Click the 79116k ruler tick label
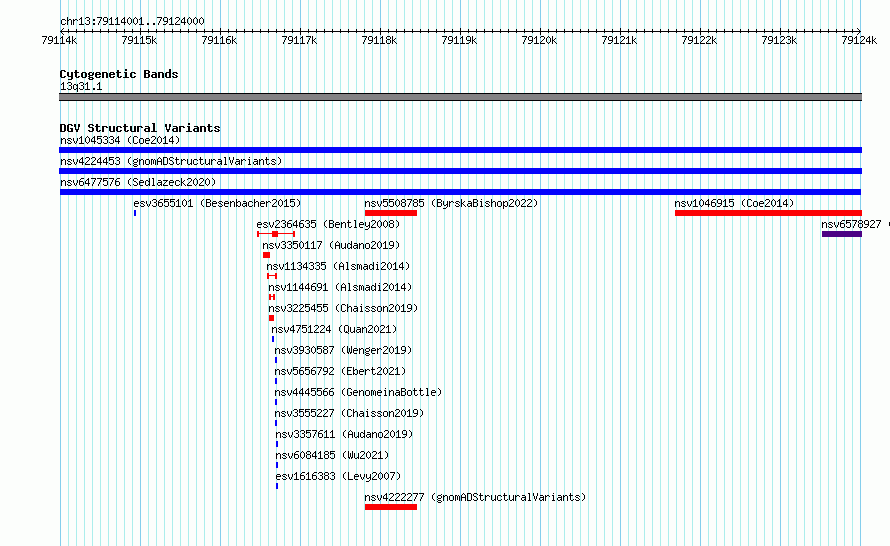 click(219, 40)
